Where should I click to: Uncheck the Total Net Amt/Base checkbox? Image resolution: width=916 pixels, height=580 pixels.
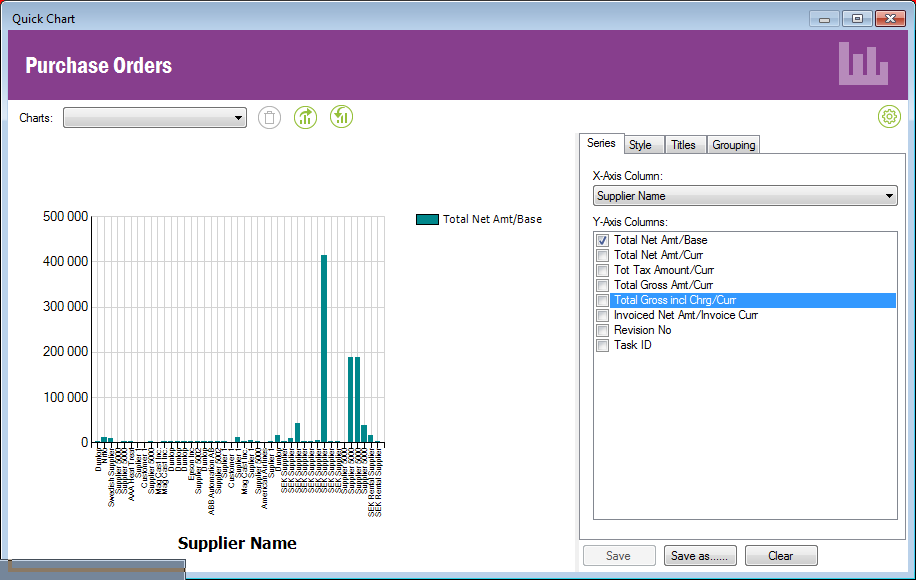tap(602, 240)
